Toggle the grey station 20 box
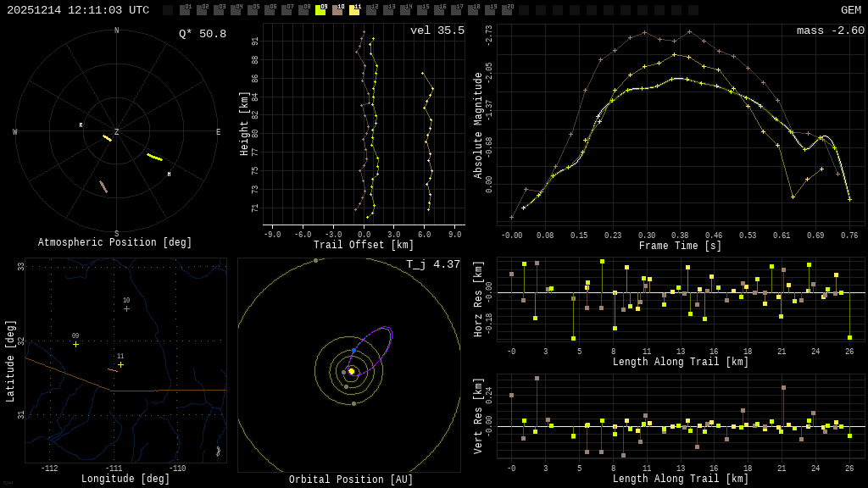Screen dimensions: 868x488 pyautogui.click(x=507, y=10)
